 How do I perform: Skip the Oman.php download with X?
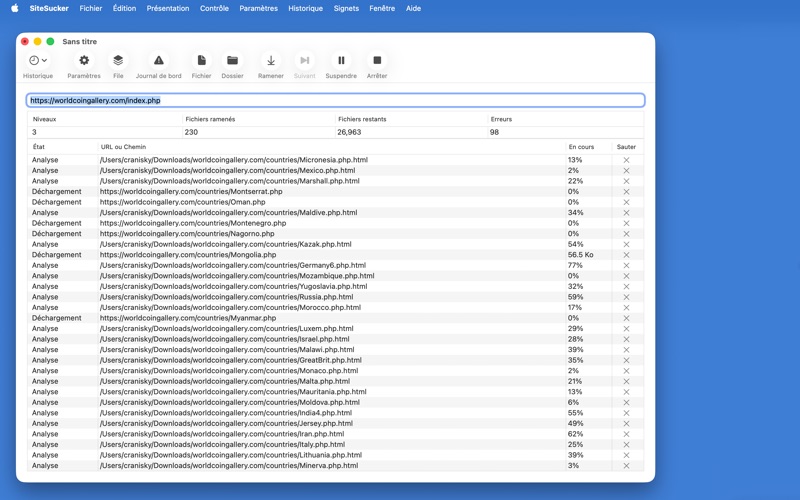pyautogui.click(x=626, y=202)
